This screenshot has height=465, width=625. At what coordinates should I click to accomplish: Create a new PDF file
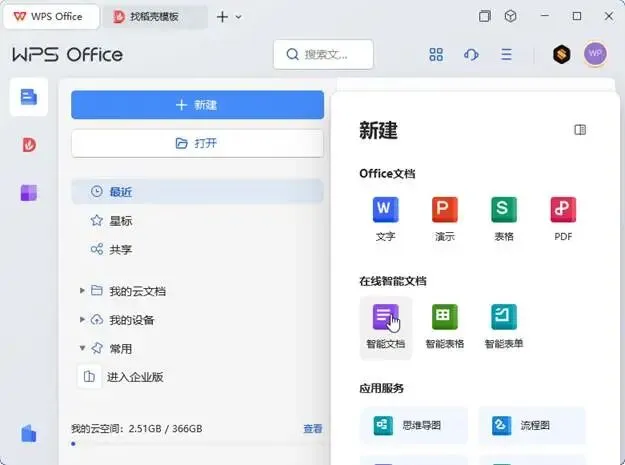(x=563, y=219)
